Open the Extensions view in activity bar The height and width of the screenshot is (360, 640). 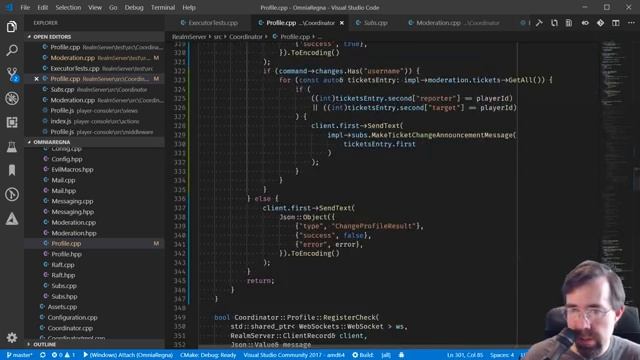pos(12,122)
